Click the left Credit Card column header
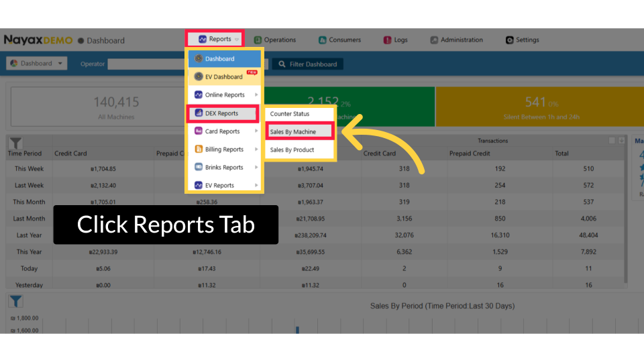This screenshot has width=644, height=362. [x=70, y=154]
